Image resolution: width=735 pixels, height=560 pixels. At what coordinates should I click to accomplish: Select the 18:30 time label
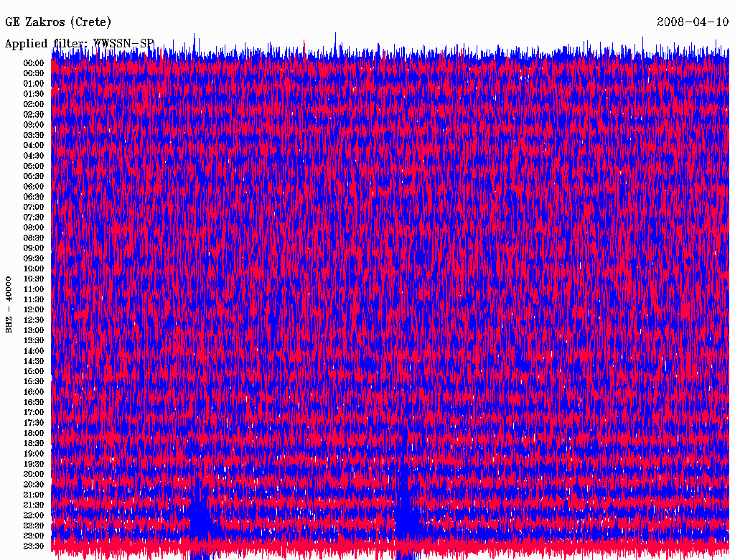click(x=34, y=443)
